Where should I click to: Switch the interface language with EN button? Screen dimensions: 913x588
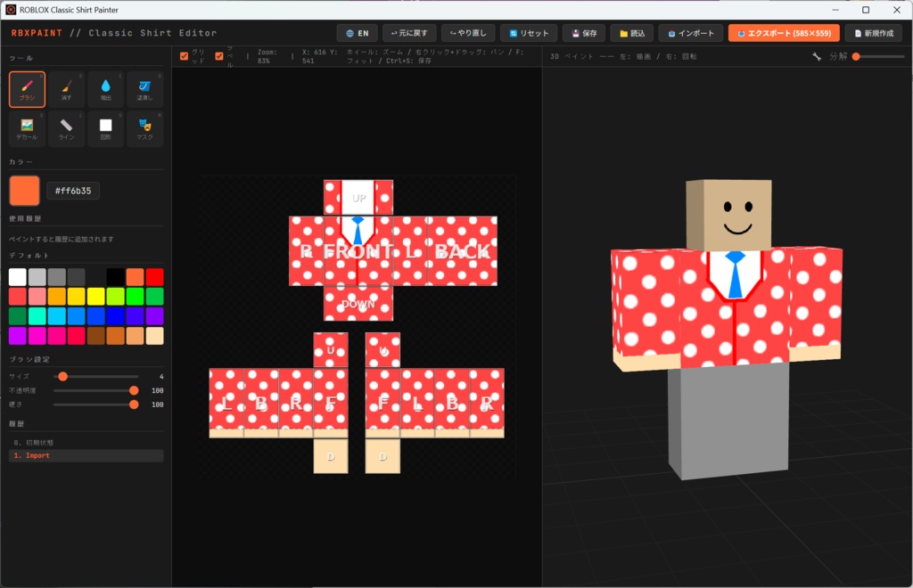click(357, 31)
